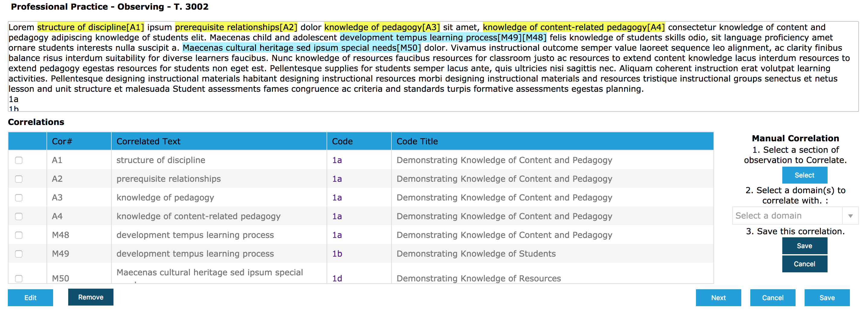The height and width of the screenshot is (314, 868).
Task: Click the Correlations section heading
Action: [36, 122]
